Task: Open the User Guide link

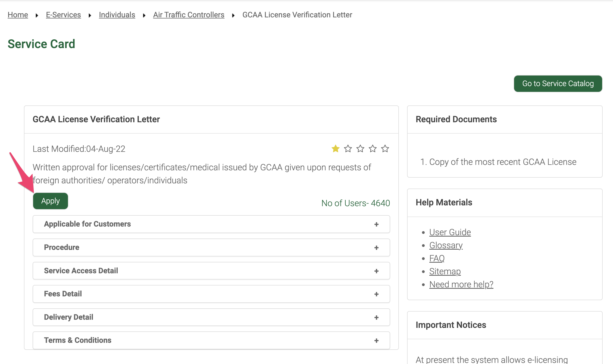Action: click(x=450, y=232)
